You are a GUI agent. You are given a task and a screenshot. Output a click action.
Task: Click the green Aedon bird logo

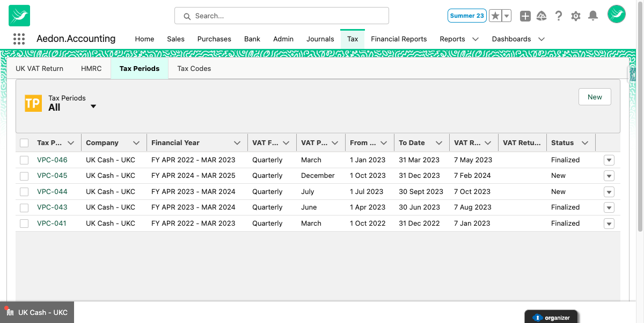[x=19, y=16]
